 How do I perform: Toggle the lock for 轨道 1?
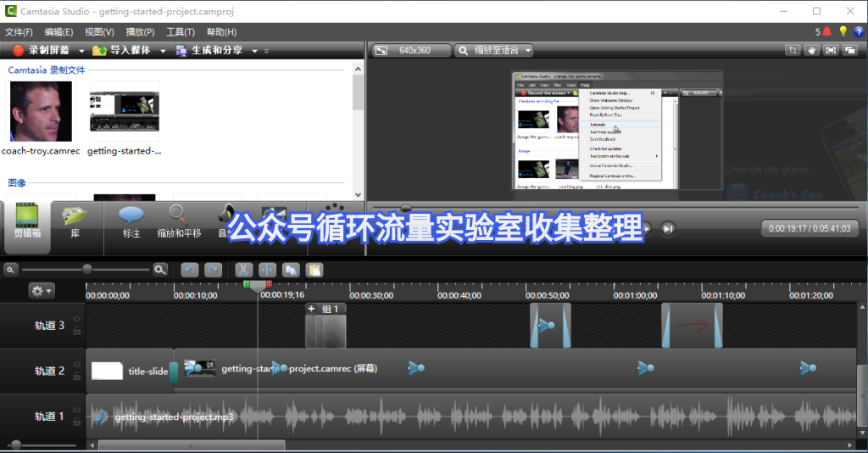click(x=77, y=422)
